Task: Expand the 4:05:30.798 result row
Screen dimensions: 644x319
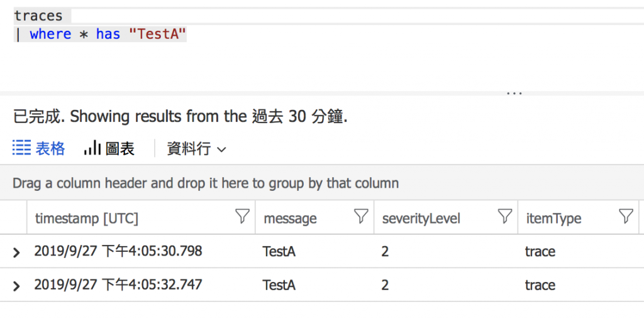Action: coord(16,252)
